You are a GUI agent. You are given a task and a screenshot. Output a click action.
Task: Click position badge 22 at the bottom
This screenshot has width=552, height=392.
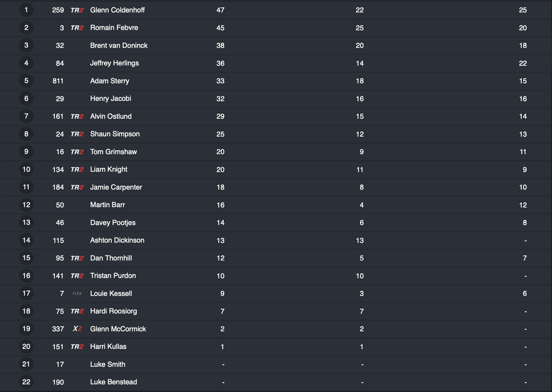pyautogui.click(x=26, y=382)
